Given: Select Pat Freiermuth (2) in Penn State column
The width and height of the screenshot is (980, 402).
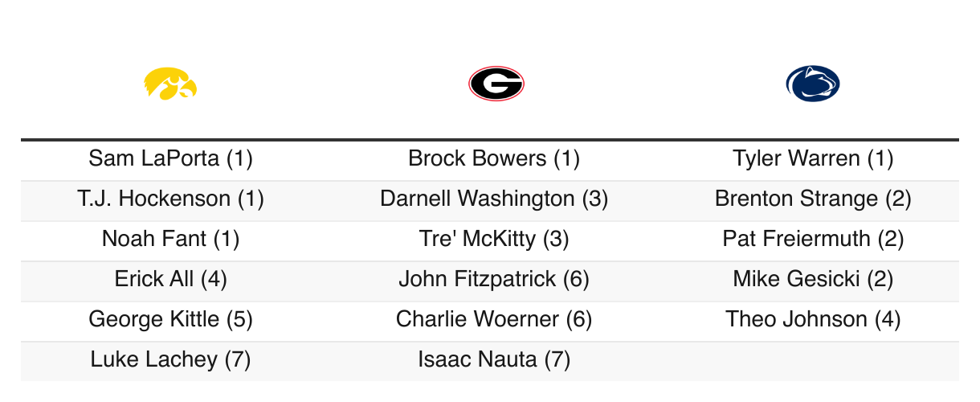Looking at the screenshot, I should click(813, 239).
